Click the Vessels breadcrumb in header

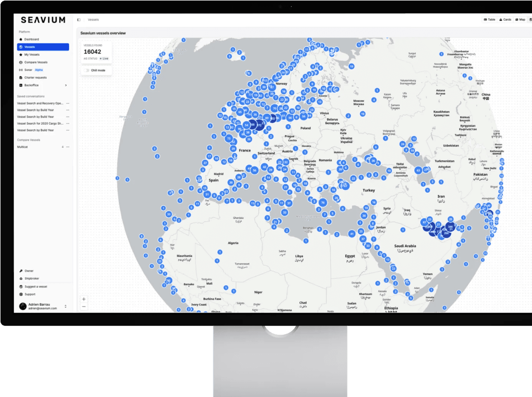click(93, 20)
